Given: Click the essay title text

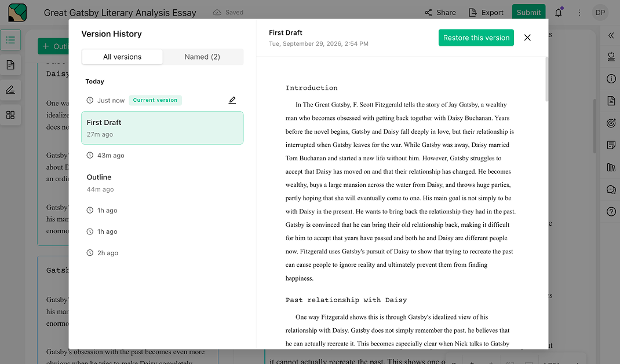Looking at the screenshot, I should [x=120, y=13].
